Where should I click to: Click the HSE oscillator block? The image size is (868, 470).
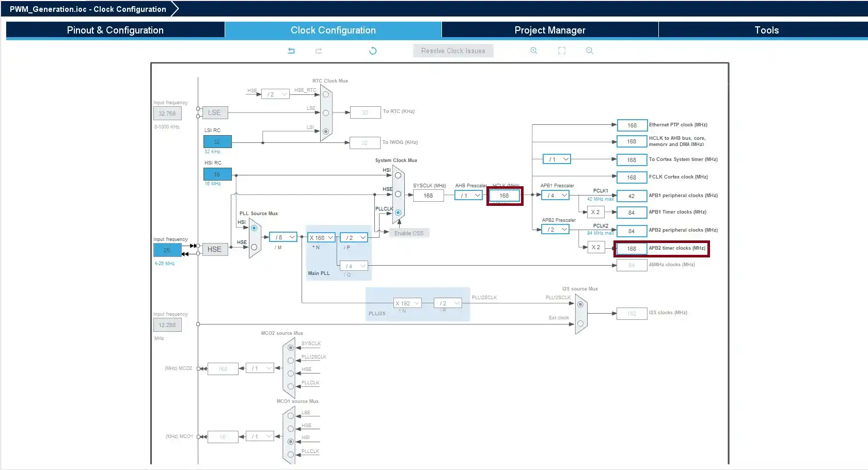[215, 249]
